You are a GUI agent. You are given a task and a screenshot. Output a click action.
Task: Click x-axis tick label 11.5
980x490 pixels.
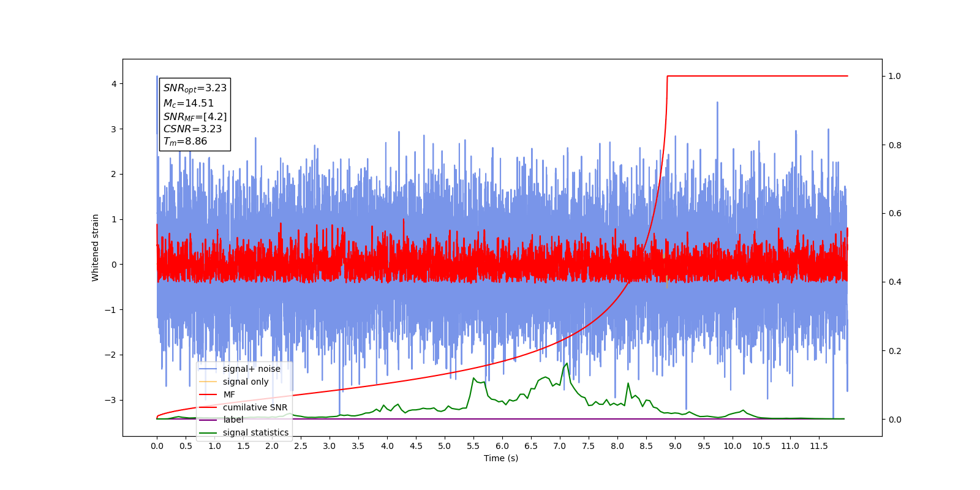(x=819, y=446)
